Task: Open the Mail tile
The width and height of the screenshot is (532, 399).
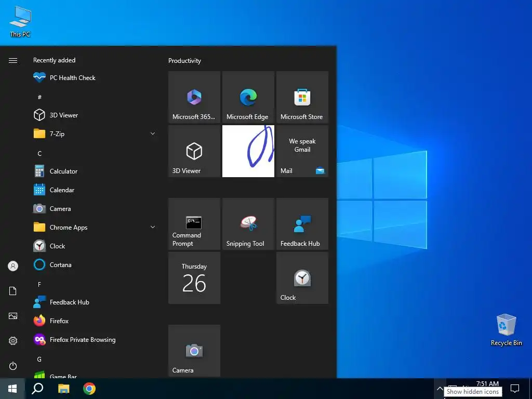Action: [x=302, y=151]
